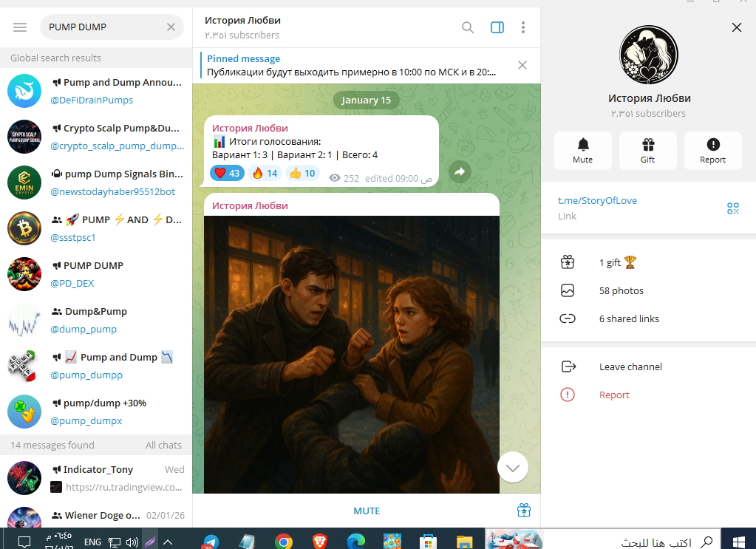Click the clover hand avatar of @pump_dumpx
Image resolution: width=756 pixels, height=549 pixels.
(x=24, y=412)
